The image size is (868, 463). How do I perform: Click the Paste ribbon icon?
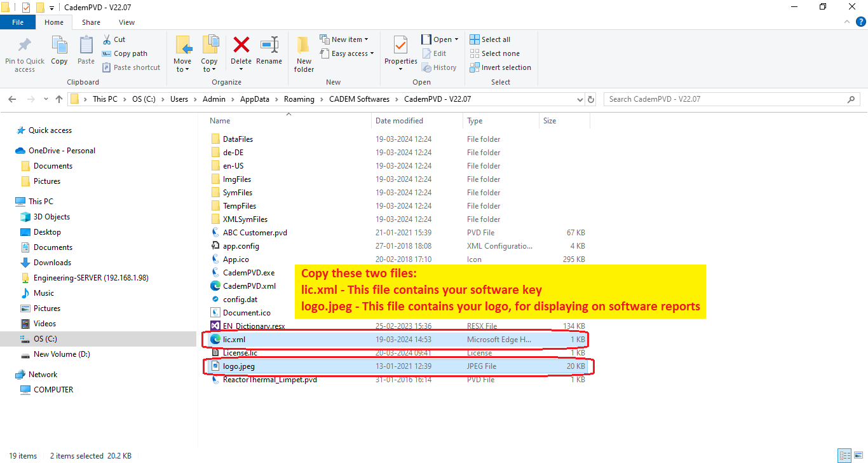point(86,46)
